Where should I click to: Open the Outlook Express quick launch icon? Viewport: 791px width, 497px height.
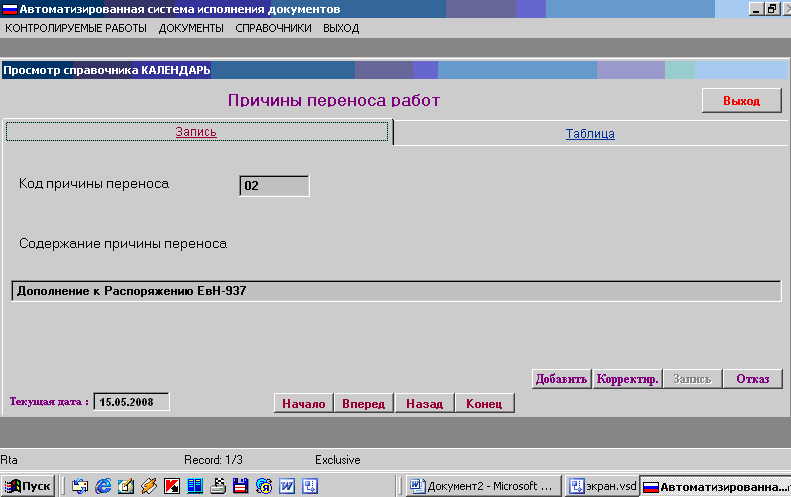click(x=80, y=486)
